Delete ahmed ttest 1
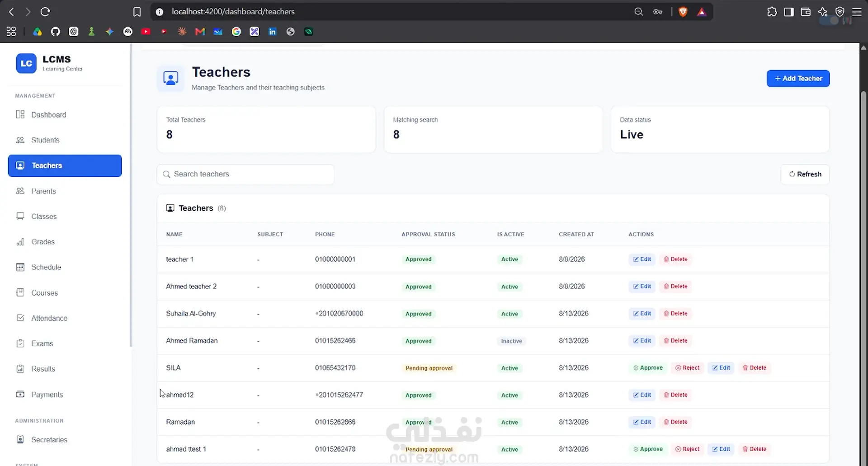The image size is (868, 466). [x=755, y=449]
